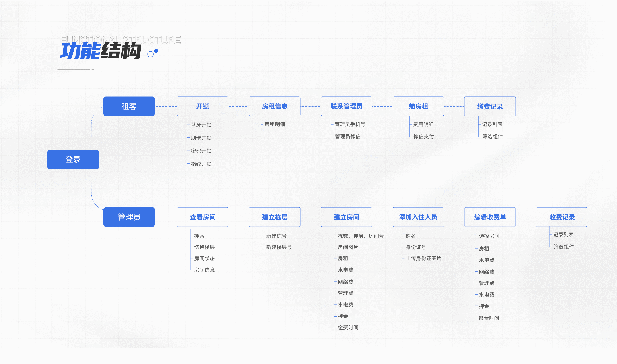Choose the 指纹开锁 item
The image size is (617, 364).
coord(201,164)
